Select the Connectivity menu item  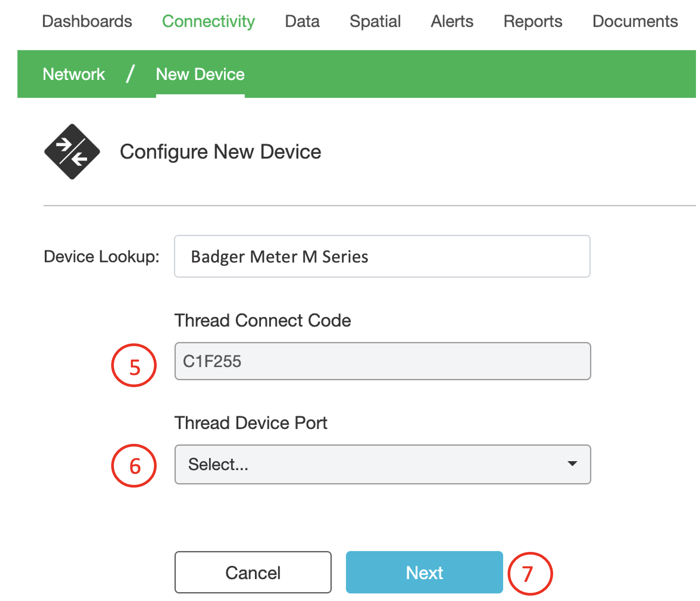208,21
